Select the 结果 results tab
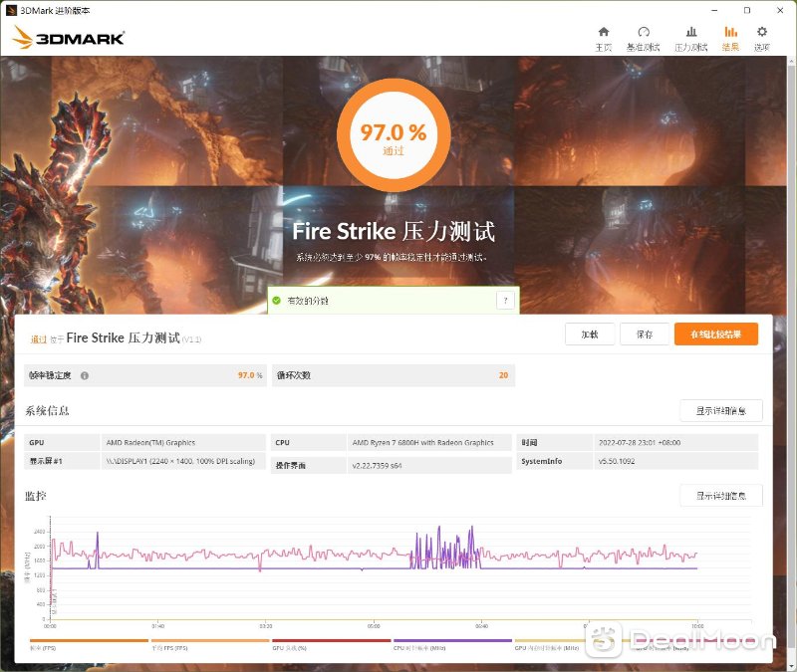Image resolution: width=797 pixels, height=672 pixels. point(730,39)
